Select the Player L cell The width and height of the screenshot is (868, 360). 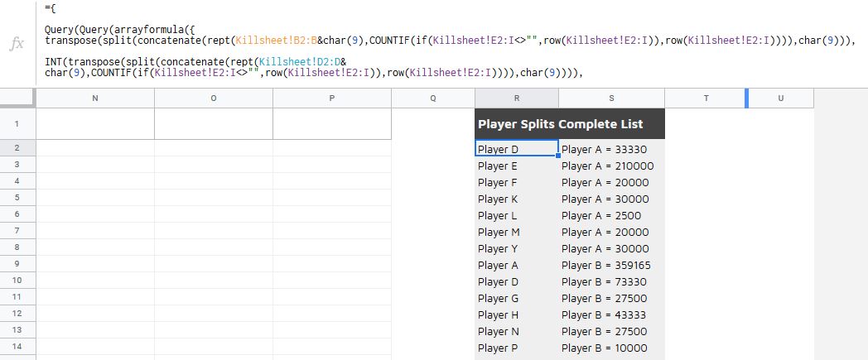(x=517, y=214)
